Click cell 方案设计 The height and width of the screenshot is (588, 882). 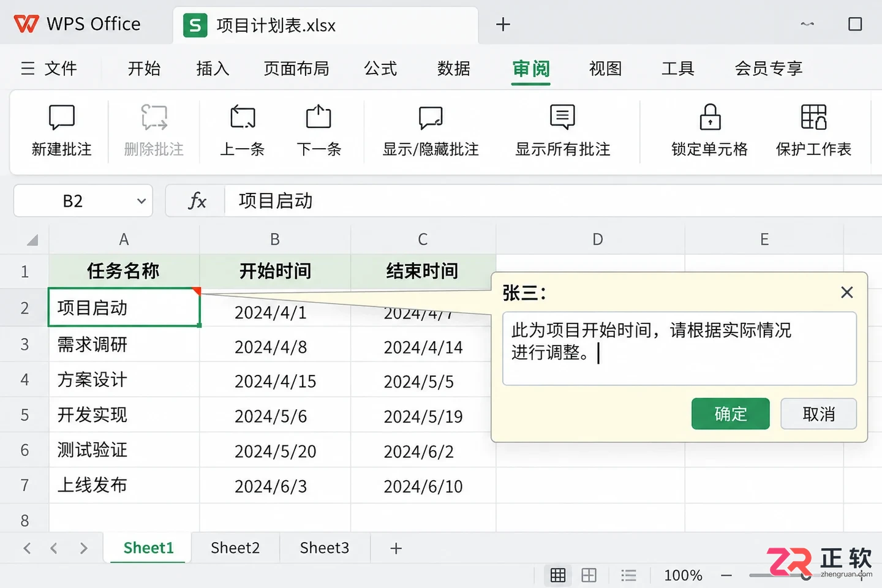point(124,380)
